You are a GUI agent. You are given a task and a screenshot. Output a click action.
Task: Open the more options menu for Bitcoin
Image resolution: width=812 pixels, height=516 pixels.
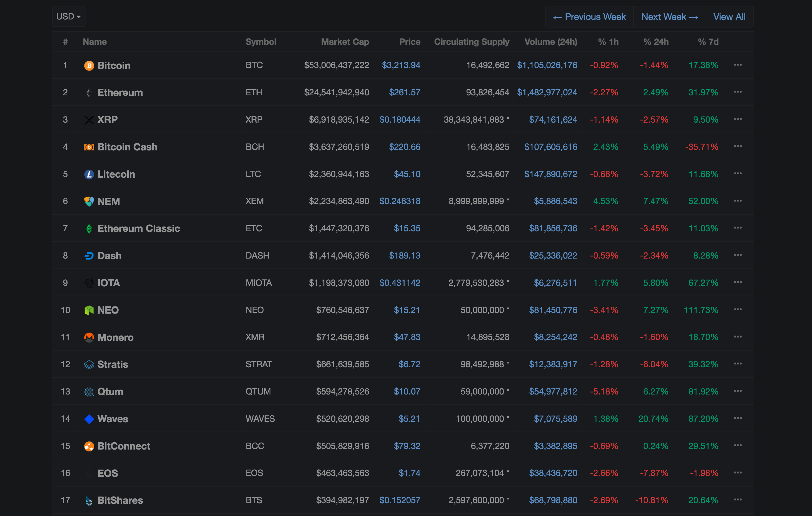(738, 65)
